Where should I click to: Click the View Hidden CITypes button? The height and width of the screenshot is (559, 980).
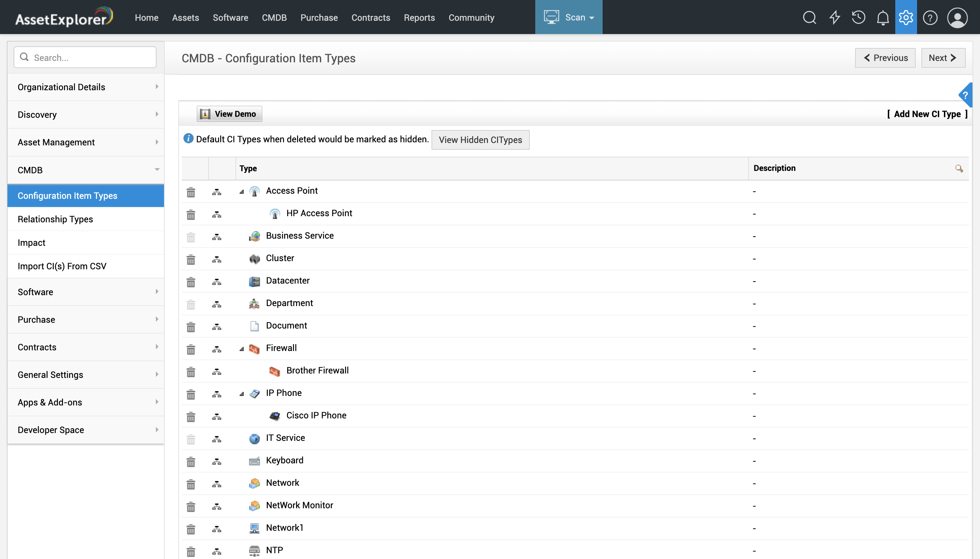(480, 140)
